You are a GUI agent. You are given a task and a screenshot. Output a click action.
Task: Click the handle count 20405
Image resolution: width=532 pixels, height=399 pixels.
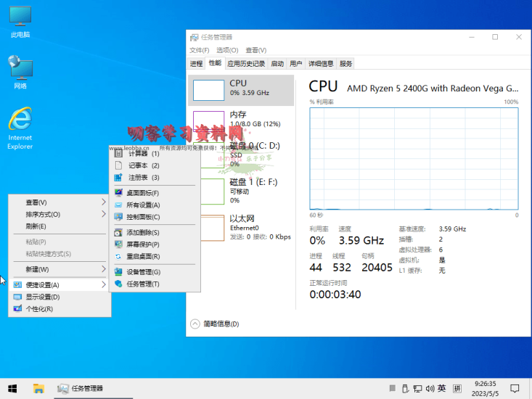(377, 268)
